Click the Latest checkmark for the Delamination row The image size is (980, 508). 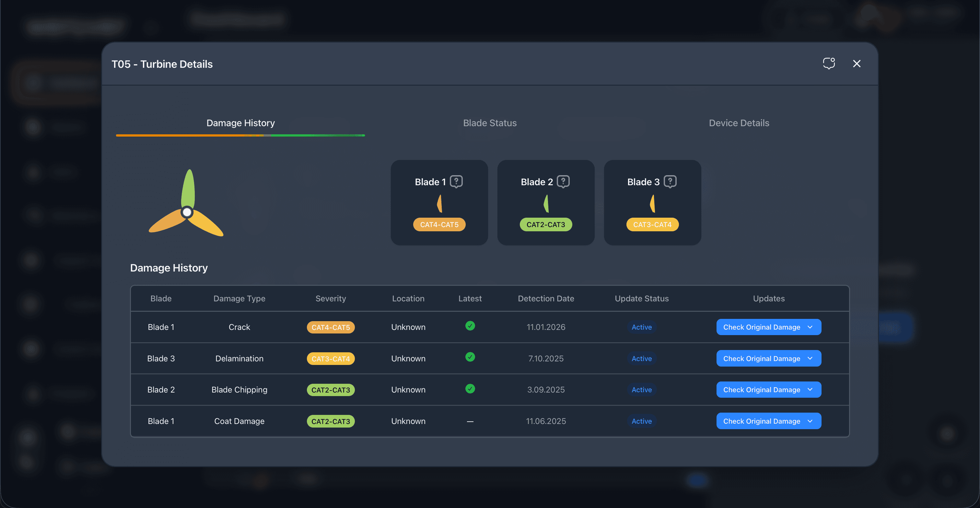coord(470,357)
